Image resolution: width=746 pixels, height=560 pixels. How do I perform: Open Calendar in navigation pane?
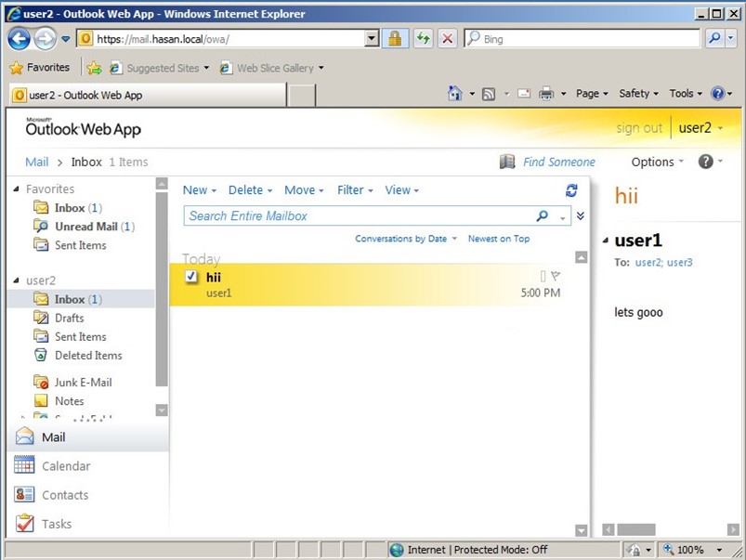pyautogui.click(x=65, y=466)
